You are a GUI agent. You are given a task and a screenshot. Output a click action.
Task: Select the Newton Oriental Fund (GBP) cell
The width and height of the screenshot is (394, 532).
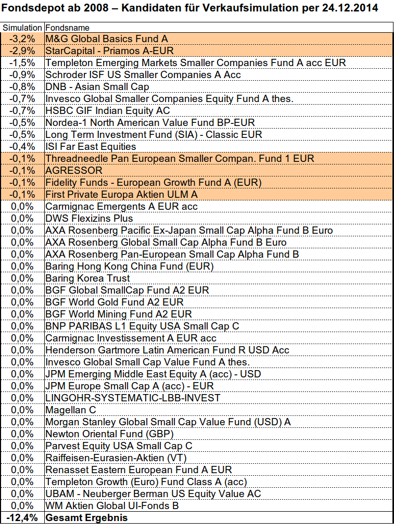point(109,434)
